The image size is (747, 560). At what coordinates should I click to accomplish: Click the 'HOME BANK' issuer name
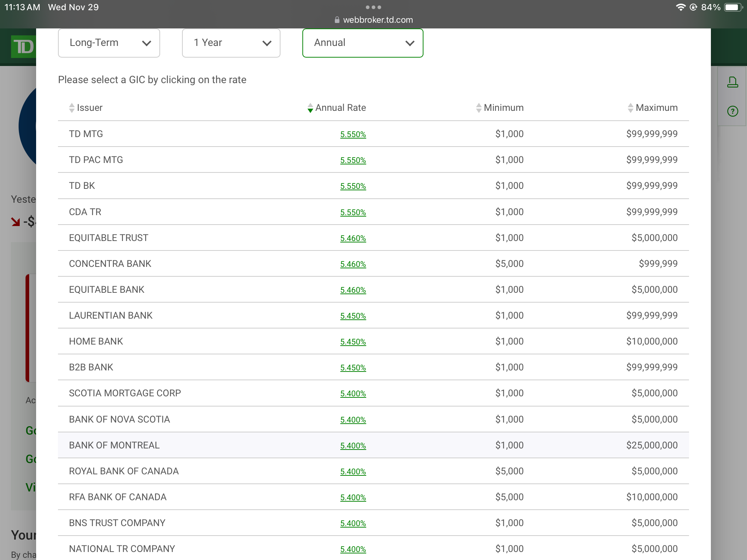(96, 342)
